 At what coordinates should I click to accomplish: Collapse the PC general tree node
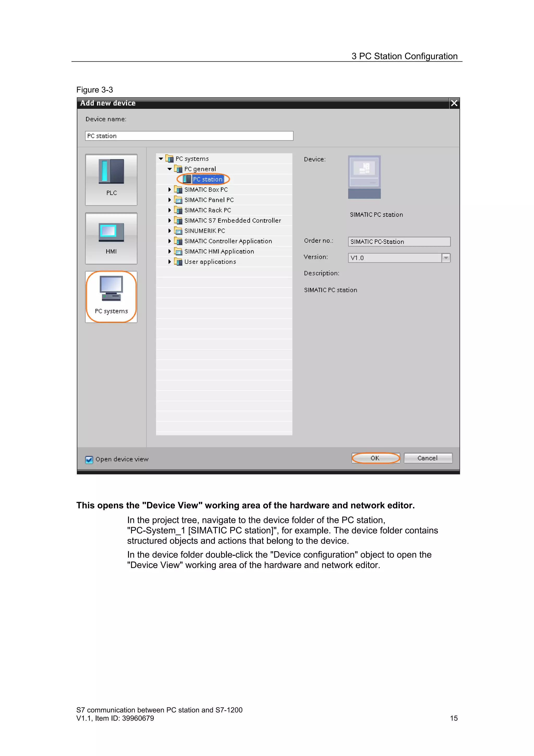coord(169,169)
